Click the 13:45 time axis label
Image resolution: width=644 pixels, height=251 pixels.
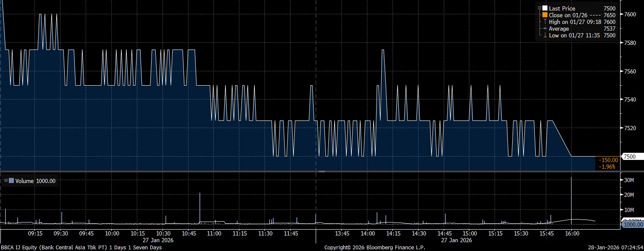pos(342,233)
